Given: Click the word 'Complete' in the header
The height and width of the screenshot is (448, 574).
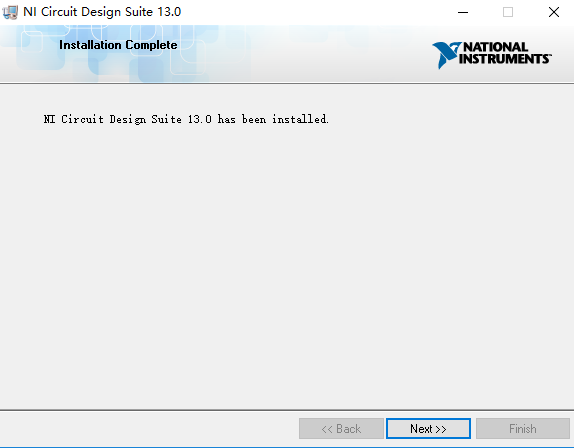Looking at the screenshot, I should (151, 45).
